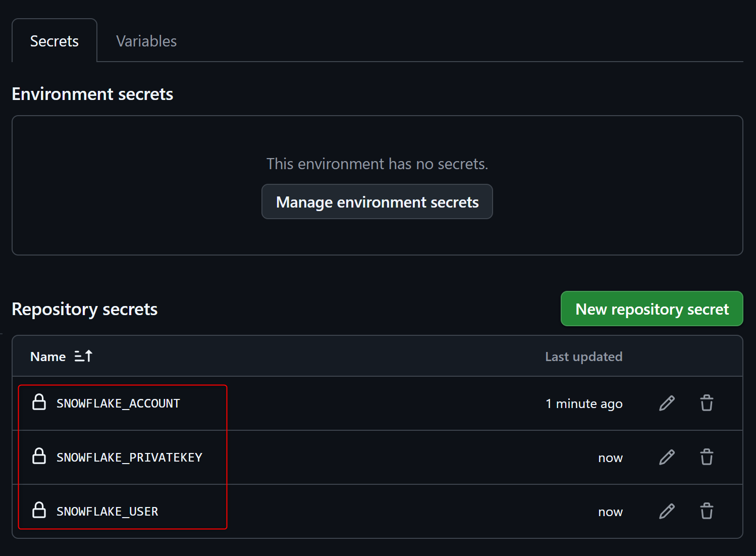Click lock icon beside SNOWFLAKE_PRIVATEKEY
756x556 pixels.
pos(39,457)
